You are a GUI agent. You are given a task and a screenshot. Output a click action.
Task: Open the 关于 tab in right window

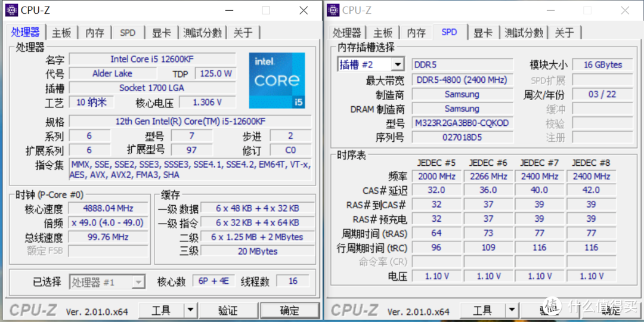pos(564,33)
